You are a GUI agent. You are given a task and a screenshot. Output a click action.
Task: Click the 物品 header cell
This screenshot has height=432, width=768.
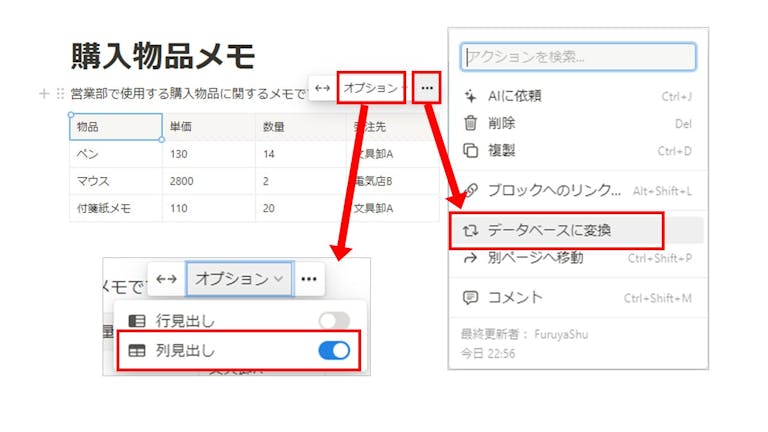(116, 127)
